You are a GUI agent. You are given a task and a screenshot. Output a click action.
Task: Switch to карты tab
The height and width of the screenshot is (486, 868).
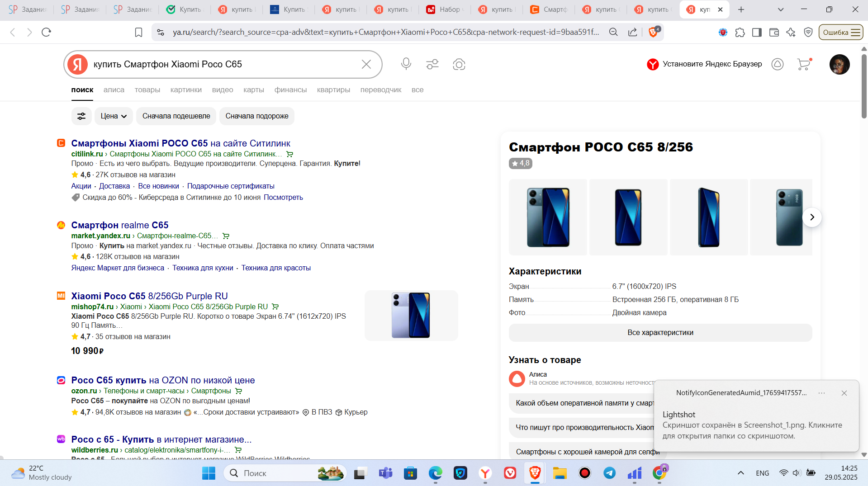254,90
